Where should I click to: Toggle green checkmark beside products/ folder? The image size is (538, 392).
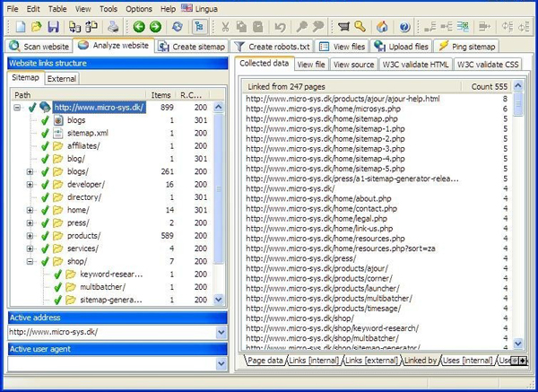pos(44,236)
